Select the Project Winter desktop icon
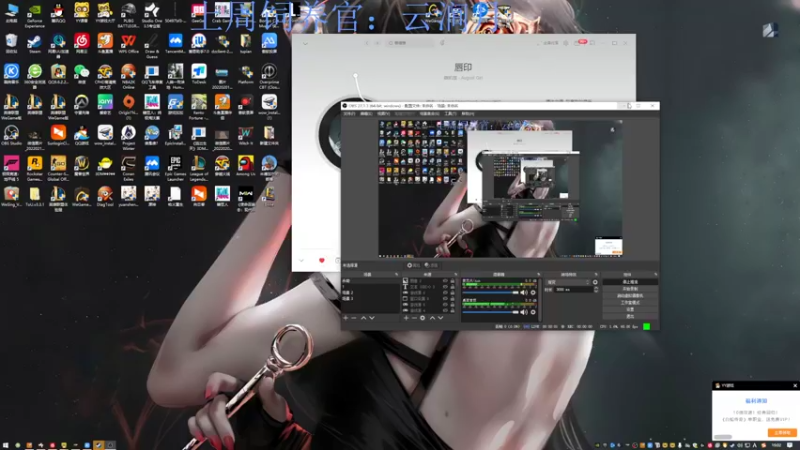The width and height of the screenshot is (800, 450). 129,138
